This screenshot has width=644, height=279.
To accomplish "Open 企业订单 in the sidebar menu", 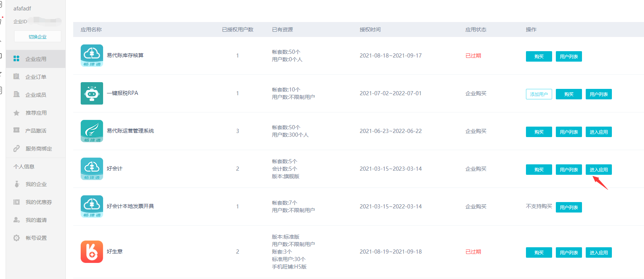I will tap(36, 77).
